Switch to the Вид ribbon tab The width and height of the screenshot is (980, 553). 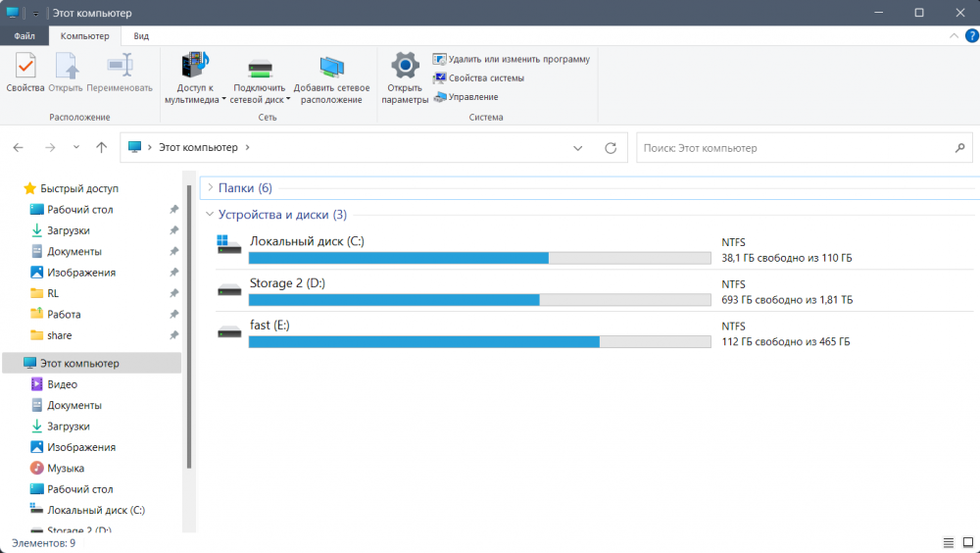click(x=141, y=35)
